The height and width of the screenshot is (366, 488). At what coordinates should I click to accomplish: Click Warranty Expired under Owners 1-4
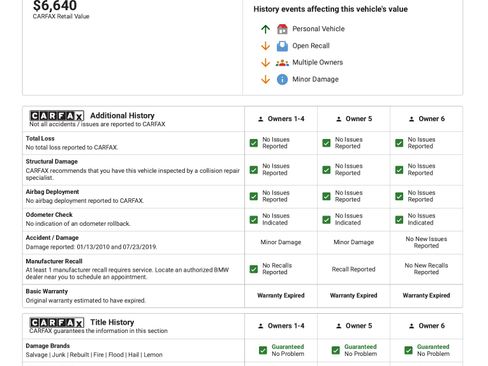point(281,295)
